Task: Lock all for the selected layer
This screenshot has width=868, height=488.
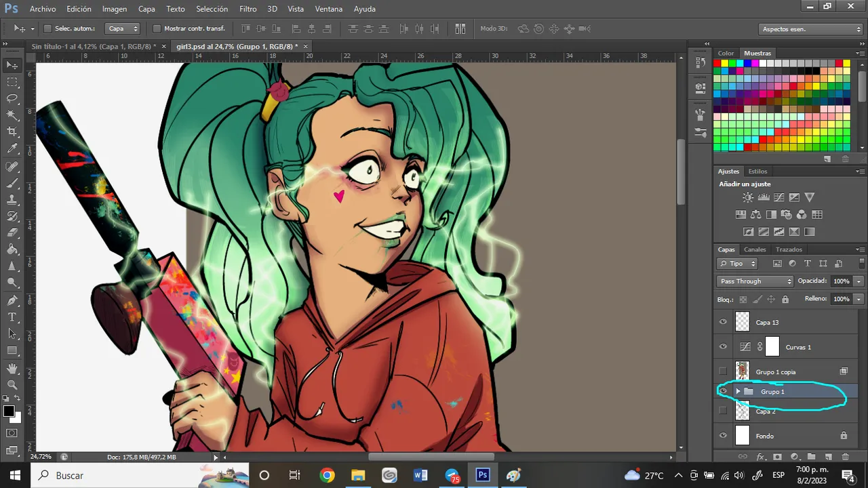Action: 785,299
